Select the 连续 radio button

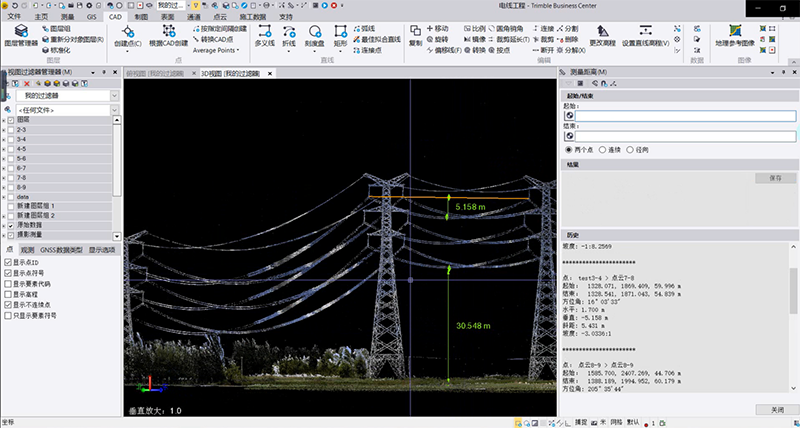click(602, 150)
